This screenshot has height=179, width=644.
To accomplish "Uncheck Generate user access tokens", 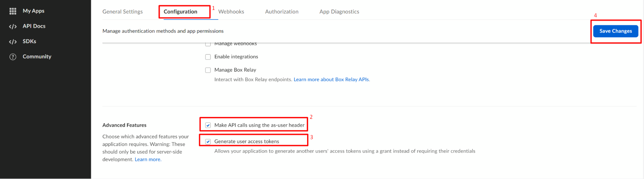I will coord(208,142).
